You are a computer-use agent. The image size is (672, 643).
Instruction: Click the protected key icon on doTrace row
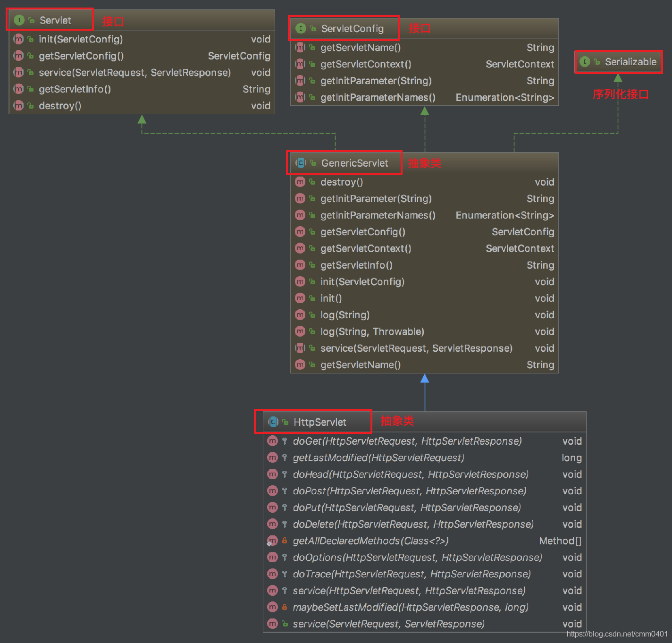tap(285, 574)
